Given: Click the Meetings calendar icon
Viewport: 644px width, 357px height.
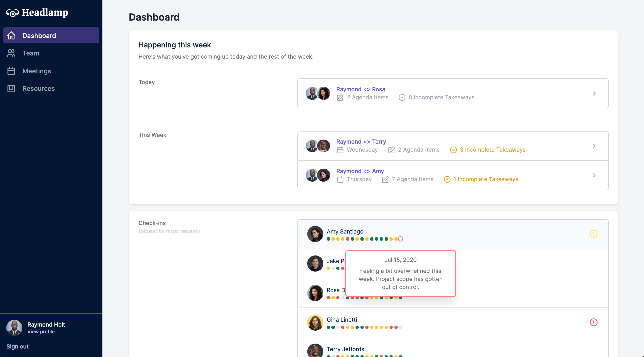Looking at the screenshot, I should coord(11,71).
